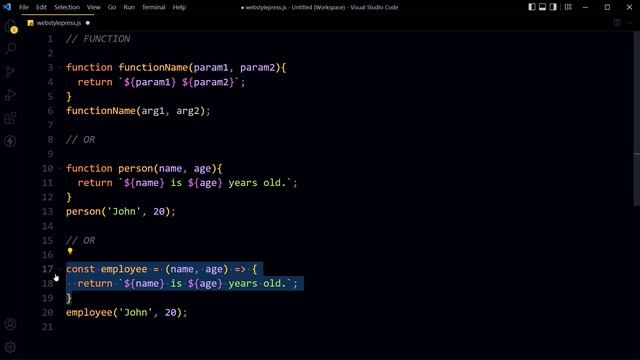Open the Customize Layout icon
Image resolution: width=640 pixels, height=360 pixels.
568,7
